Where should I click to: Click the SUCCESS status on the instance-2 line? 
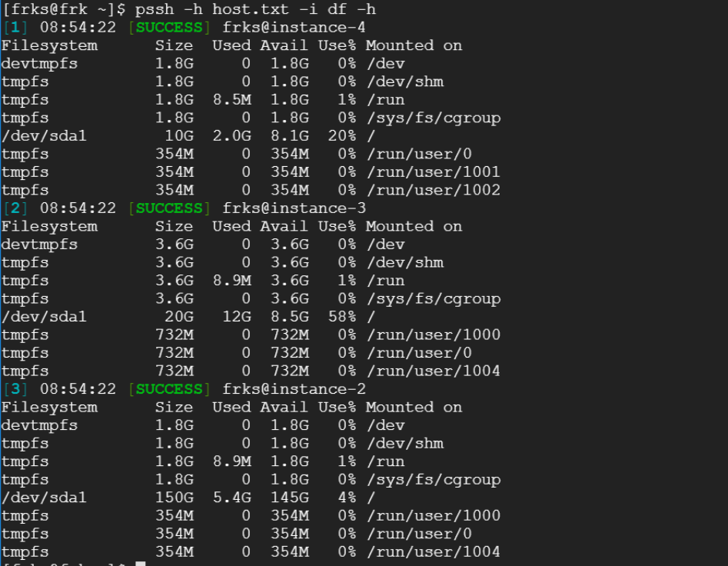point(169,389)
